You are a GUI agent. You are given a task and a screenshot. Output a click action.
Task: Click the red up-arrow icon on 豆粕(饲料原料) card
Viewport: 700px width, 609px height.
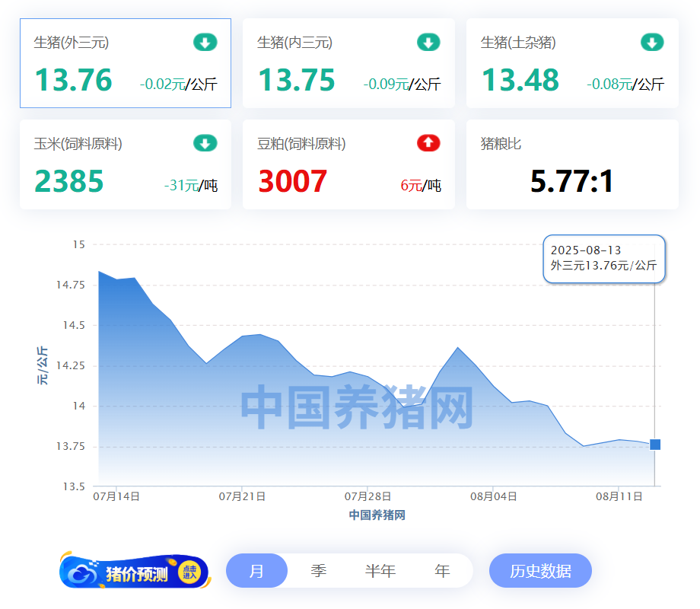(x=428, y=143)
